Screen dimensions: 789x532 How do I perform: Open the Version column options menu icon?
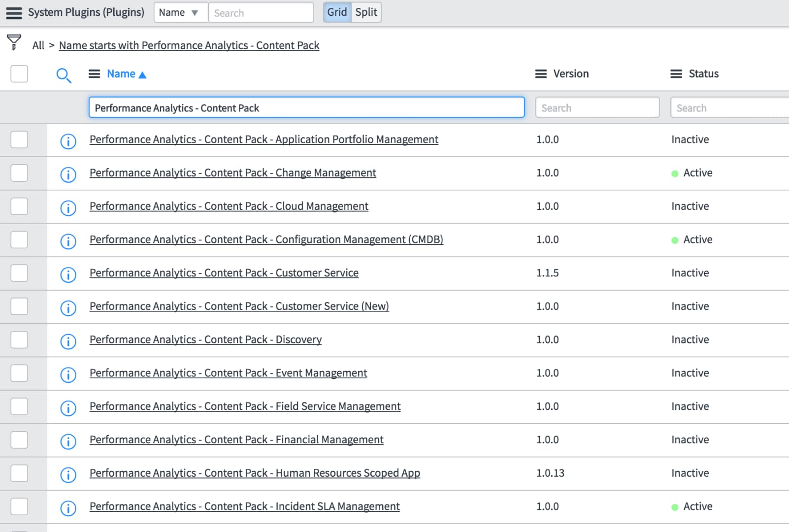[x=541, y=74]
